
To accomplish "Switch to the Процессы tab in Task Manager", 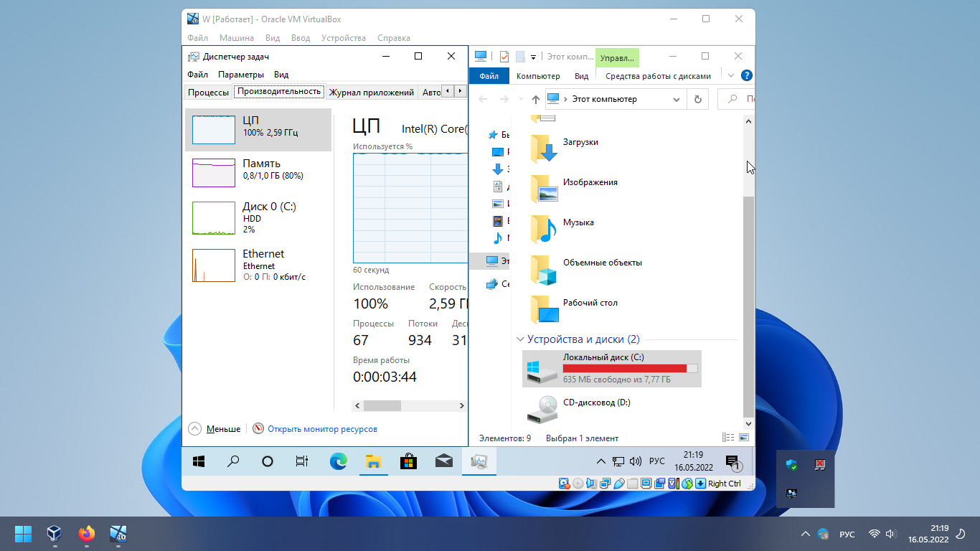I will tap(208, 92).
